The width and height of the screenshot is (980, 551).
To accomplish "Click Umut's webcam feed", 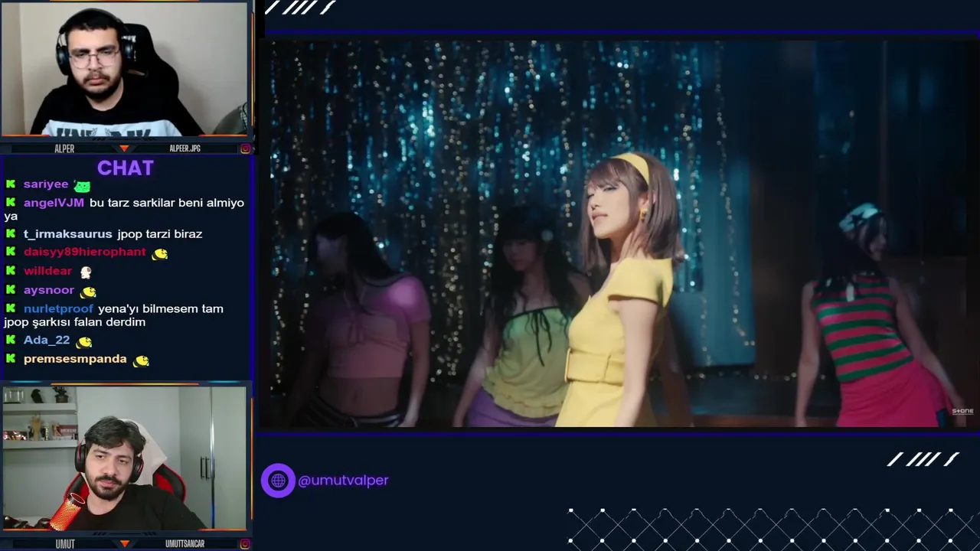I will [125, 458].
